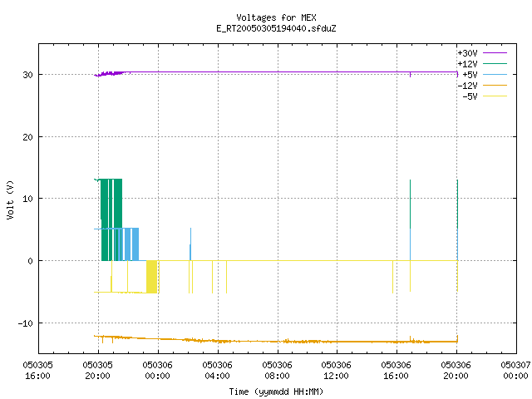Click the x-axis label 050306 20:00
Image resolution: width=532 pixels, height=399 pixels.
click(456, 371)
